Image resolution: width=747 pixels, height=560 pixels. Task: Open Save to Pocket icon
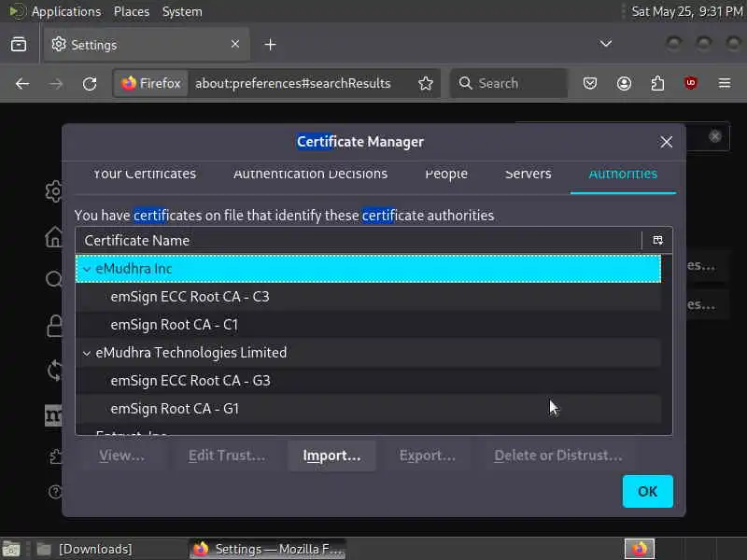[x=590, y=84]
